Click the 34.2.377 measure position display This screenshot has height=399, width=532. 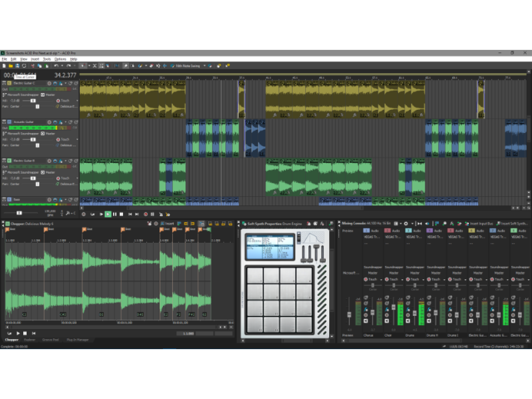[65, 75]
